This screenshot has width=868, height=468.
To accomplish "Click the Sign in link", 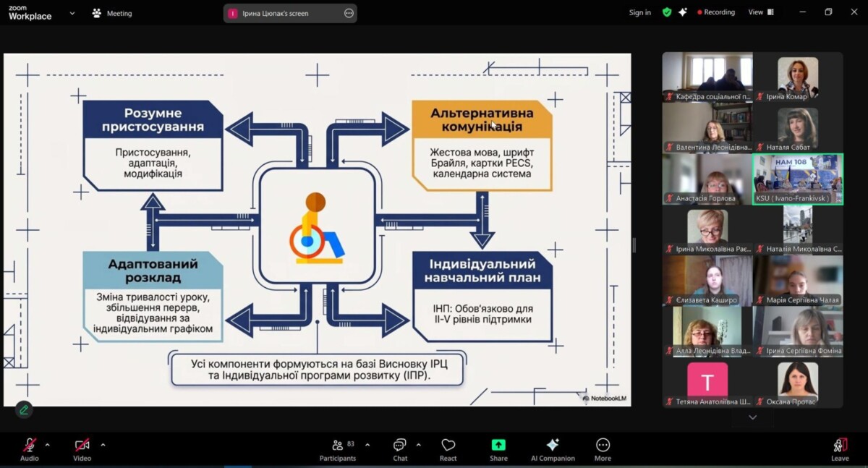I will (x=639, y=12).
